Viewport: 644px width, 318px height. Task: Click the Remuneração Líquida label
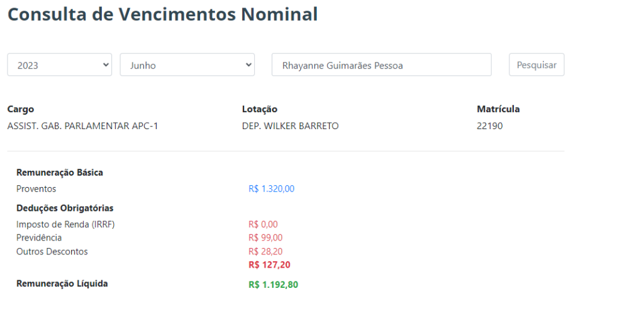point(62,283)
